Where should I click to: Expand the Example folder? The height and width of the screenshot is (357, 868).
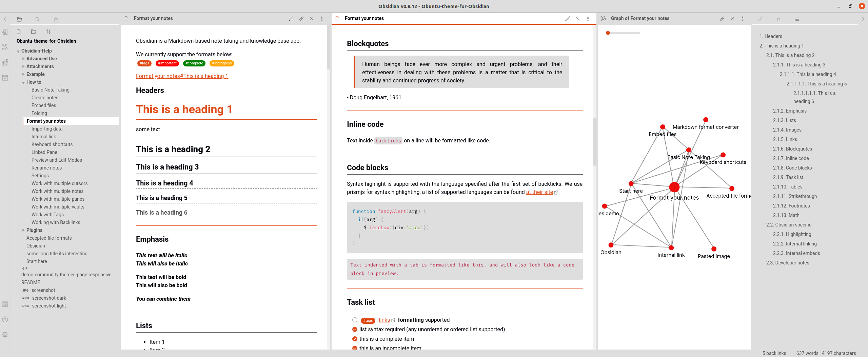pyautogui.click(x=23, y=74)
